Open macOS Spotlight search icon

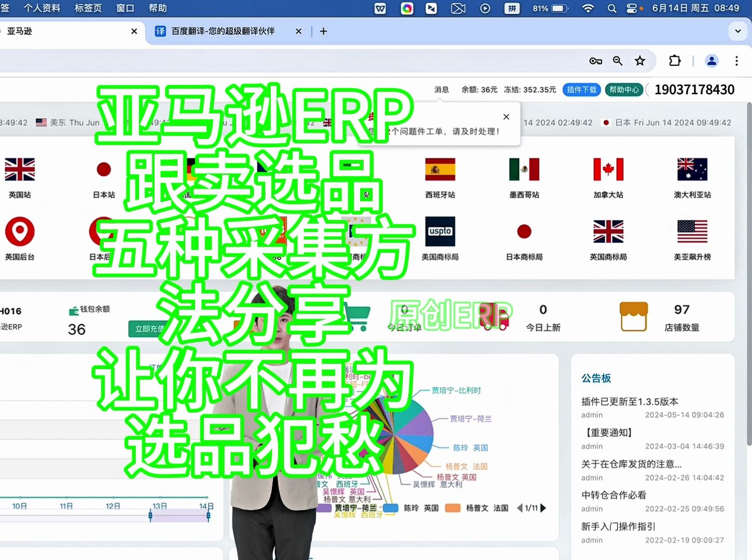(612, 8)
